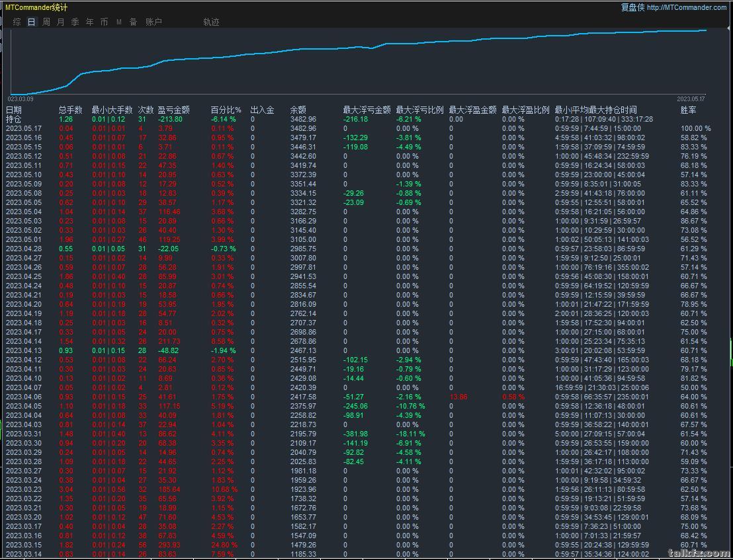This screenshot has height=560, width=733.
Task: Click the 2985.75 balance cell
Action: [303, 249]
